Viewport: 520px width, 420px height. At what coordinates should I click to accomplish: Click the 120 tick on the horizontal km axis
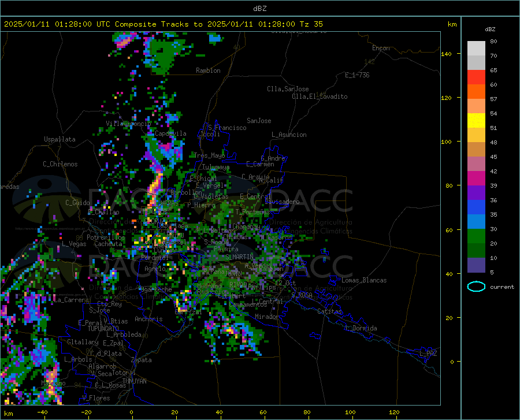coord(394,412)
